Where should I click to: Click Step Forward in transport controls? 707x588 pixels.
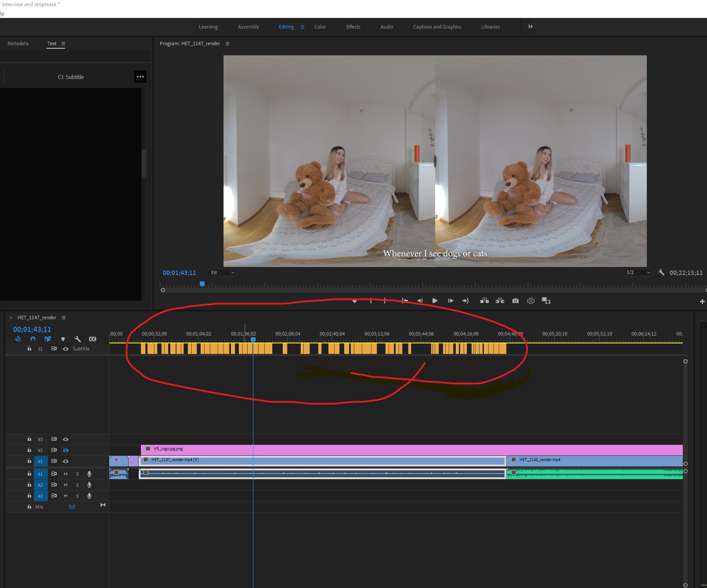[451, 301]
